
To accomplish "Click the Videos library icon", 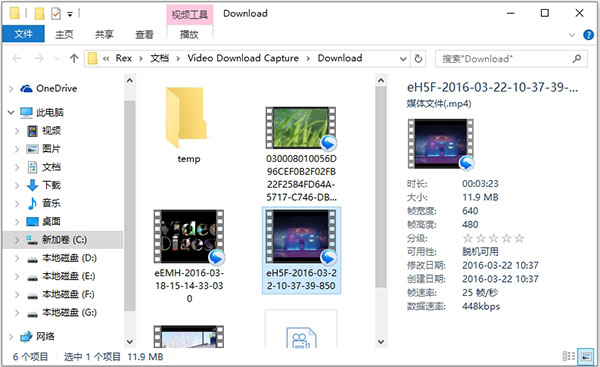I will tap(33, 131).
